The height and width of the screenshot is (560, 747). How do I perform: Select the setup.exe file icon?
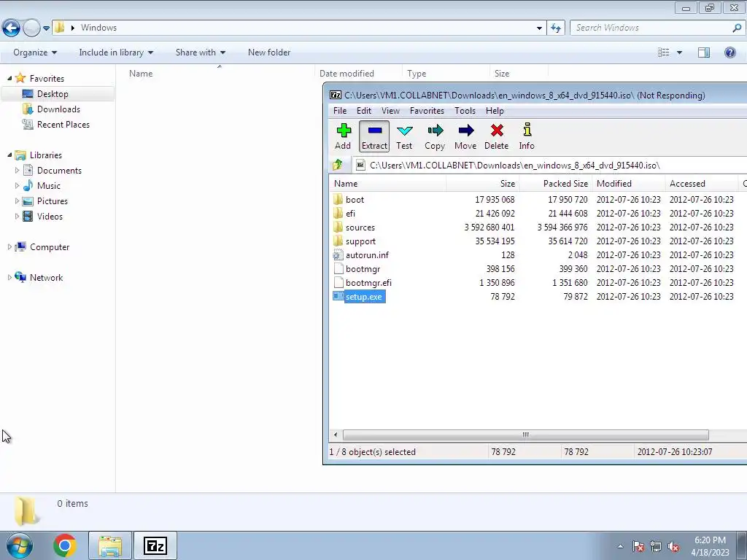[x=338, y=296]
